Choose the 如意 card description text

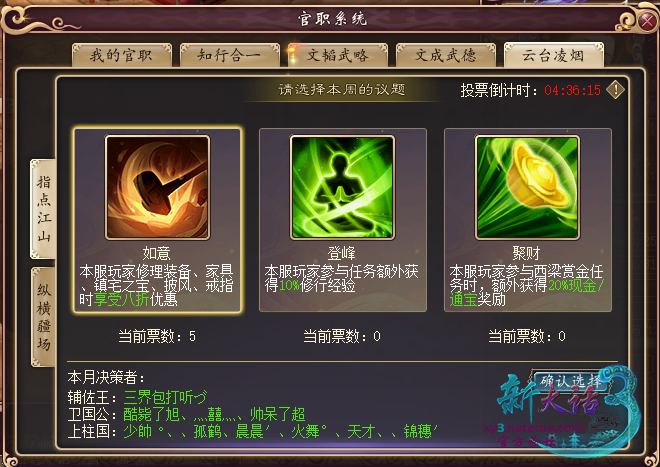pyautogui.click(x=156, y=286)
